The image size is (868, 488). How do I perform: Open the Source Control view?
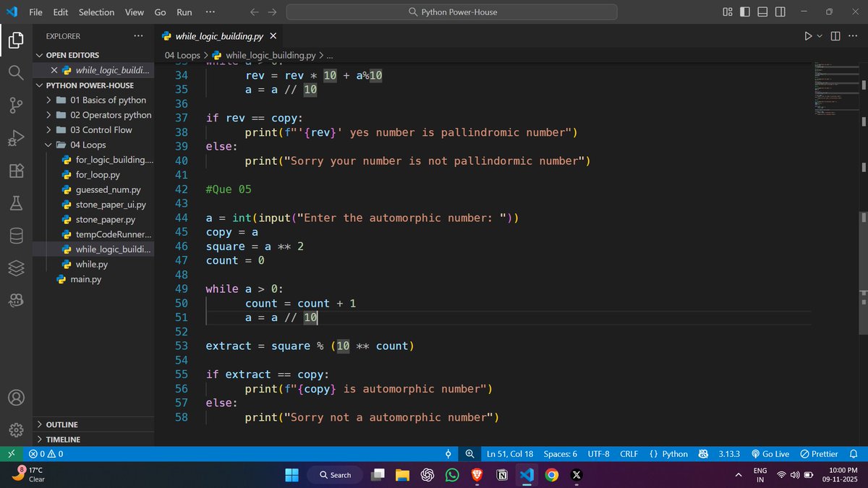(x=16, y=106)
